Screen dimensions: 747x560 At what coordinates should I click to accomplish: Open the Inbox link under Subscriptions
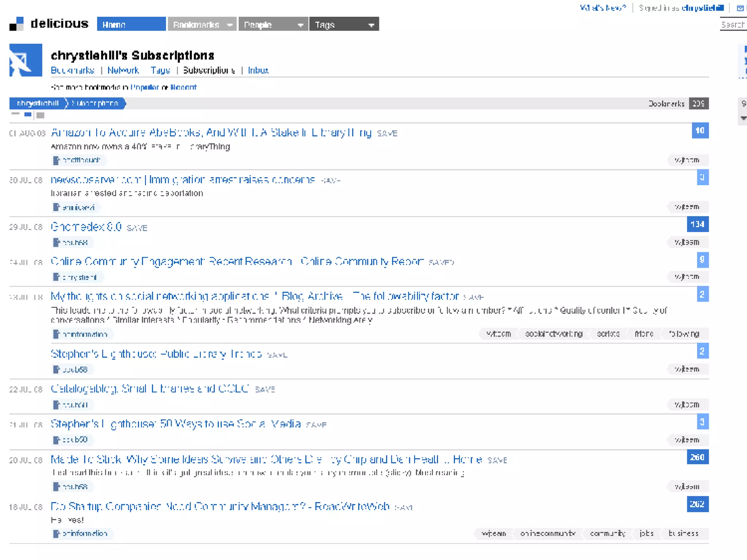pyautogui.click(x=258, y=70)
